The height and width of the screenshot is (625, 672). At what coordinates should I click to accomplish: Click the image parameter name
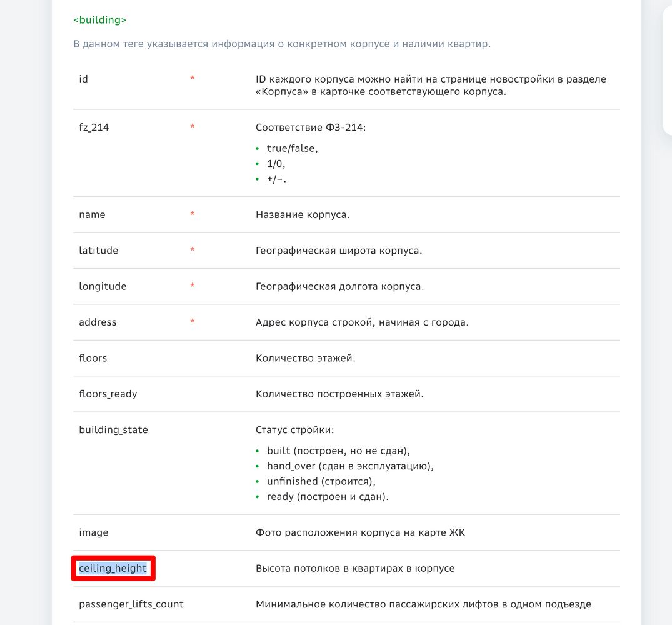click(x=93, y=532)
